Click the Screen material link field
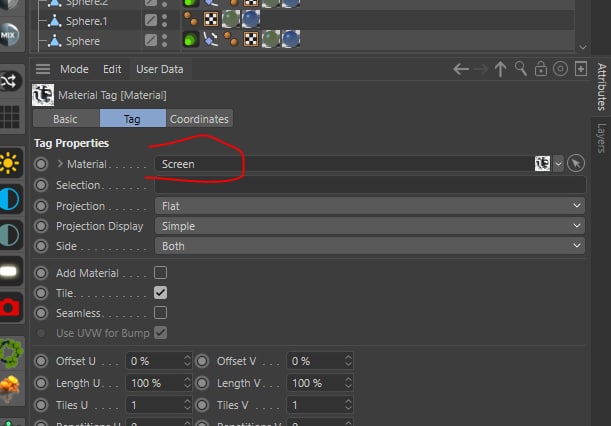Screen dimensions: 611x426 (x=344, y=164)
